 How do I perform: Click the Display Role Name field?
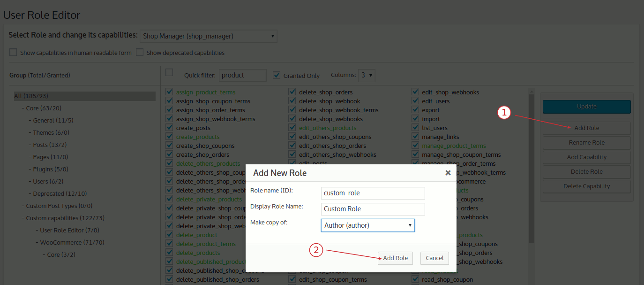pyautogui.click(x=373, y=209)
